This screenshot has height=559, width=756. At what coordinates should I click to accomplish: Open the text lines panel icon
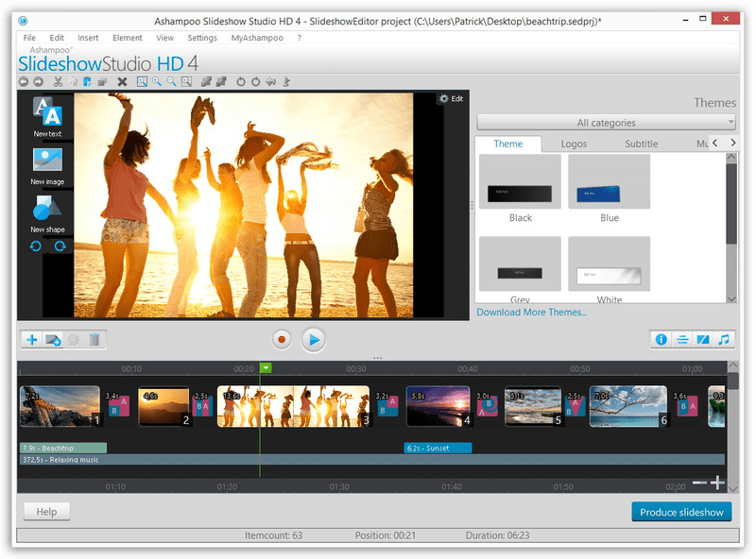[682, 340]
